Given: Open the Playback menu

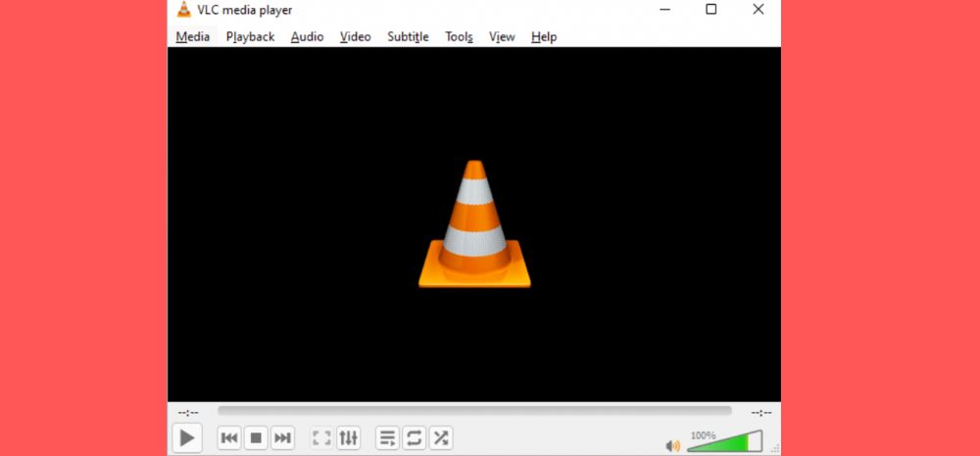Looking at the screenshot, I should point(250,37).
